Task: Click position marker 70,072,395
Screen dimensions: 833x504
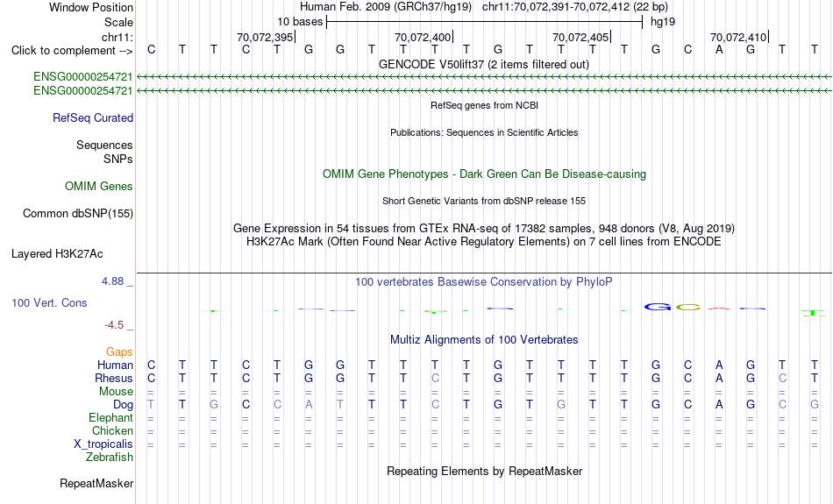Action: (266, 37)
